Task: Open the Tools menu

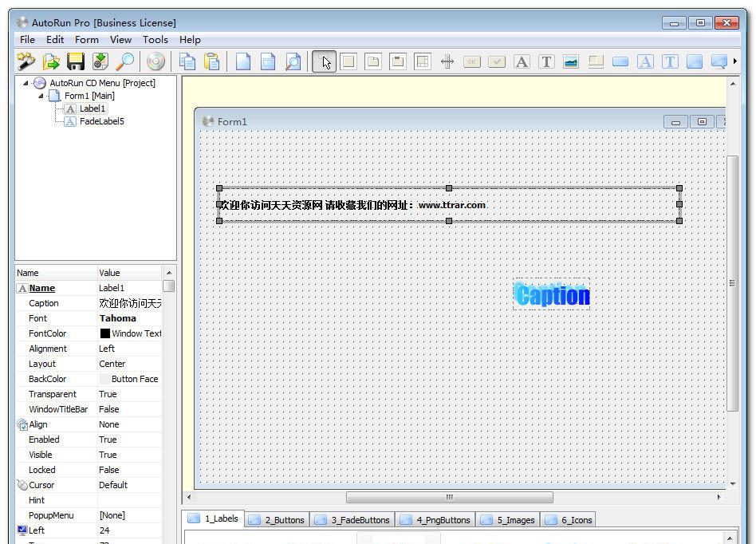Action: pos(156,40)
